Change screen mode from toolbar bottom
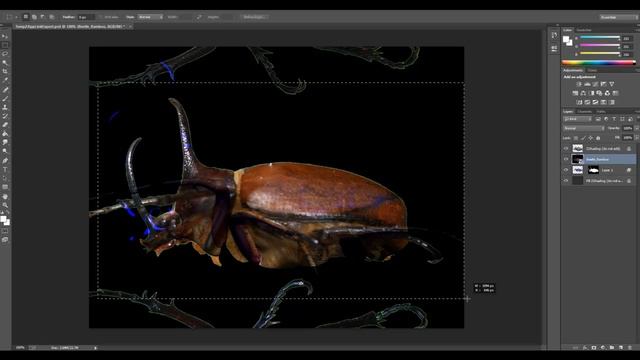This screenshot has width=640, height=360. (5, 240)
